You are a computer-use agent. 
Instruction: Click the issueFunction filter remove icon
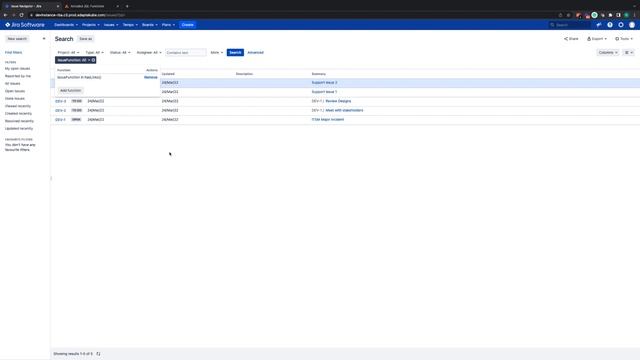(93, 60)
